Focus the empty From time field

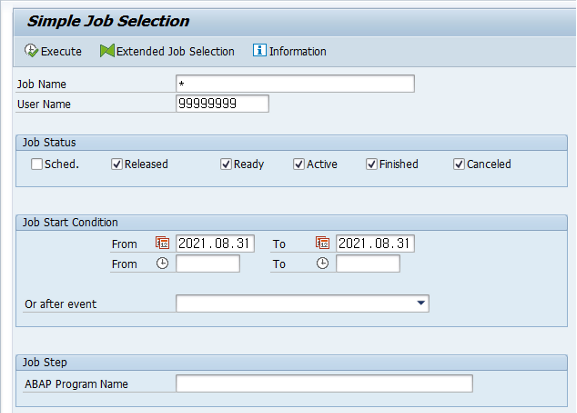[208, 264]
